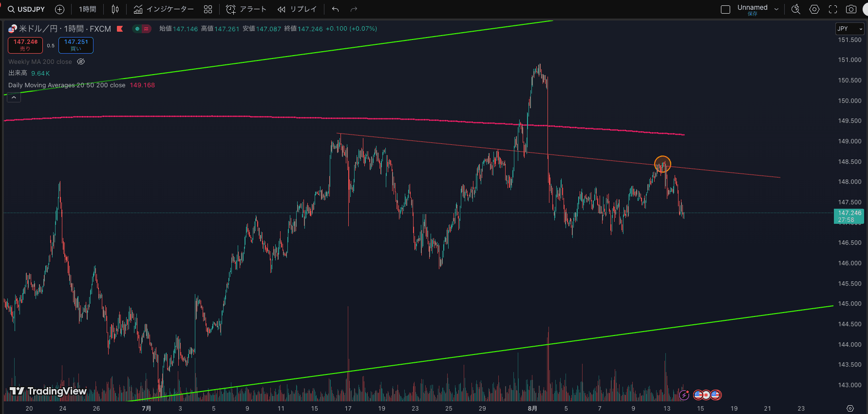Click the purple lightning latest news icon
868x414 pixels.
[684, 395]
